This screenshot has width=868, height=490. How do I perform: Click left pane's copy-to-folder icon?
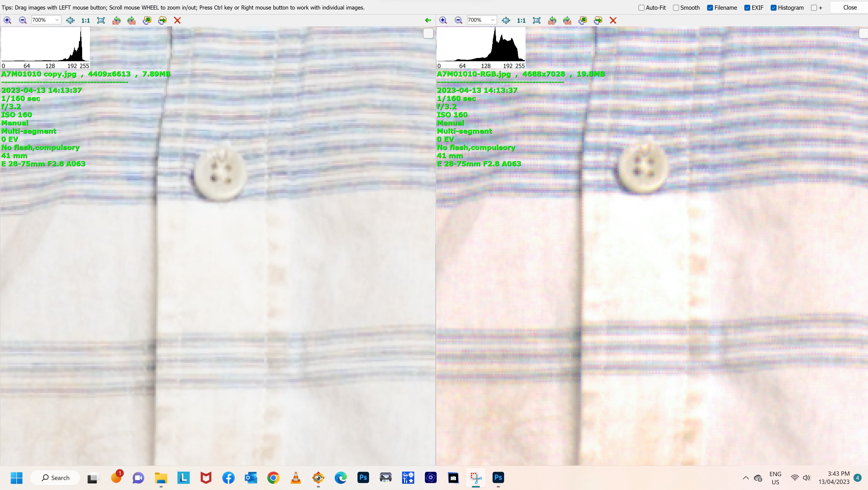(x=147, y=20)
